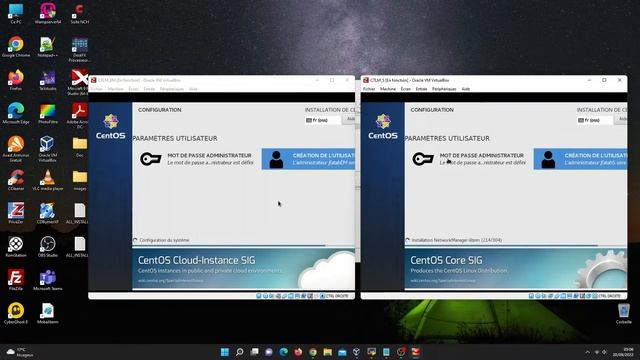Launch PhotoFiltre from the desktop

pos(48,113)
